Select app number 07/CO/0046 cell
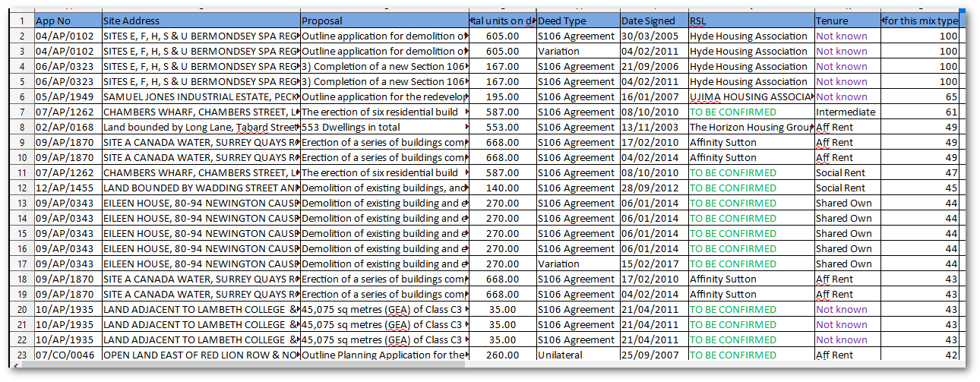Image resolution: width=980 pixels, height=382 pixels. click(68, 355)
